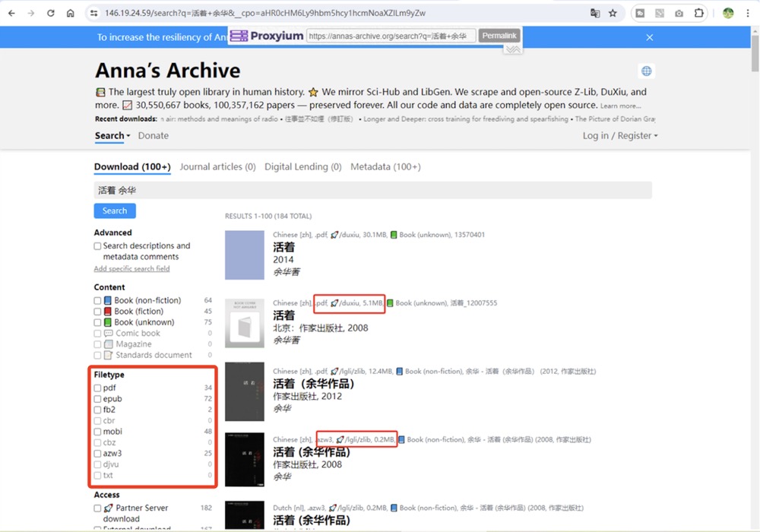The height and width of the screenshot is (532, 760).
Task: Check the mobi filetype filter
Action: (x=97, y=432)
